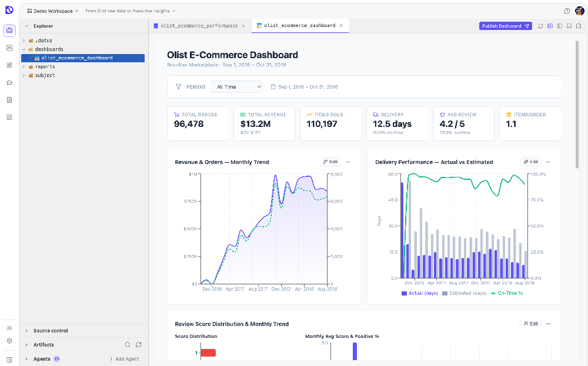
Task: Toggle sidebar panel icon at bottom-left
Action: point(9,360)
